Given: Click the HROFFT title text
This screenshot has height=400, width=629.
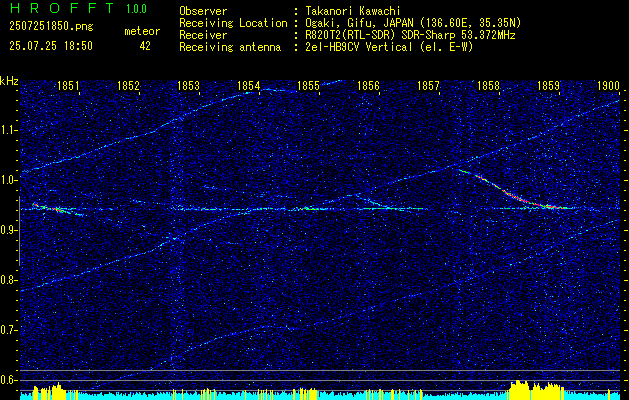Looking at the screenshot, I should point(62,8).
